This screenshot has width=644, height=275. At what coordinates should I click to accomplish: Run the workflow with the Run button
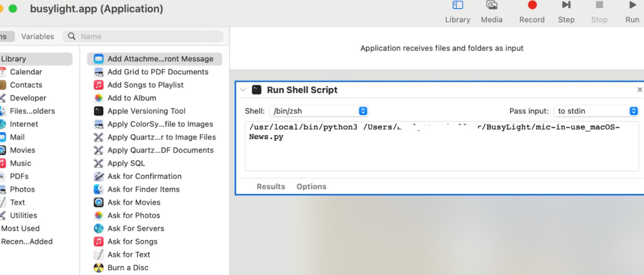click(x=632, y=12)
